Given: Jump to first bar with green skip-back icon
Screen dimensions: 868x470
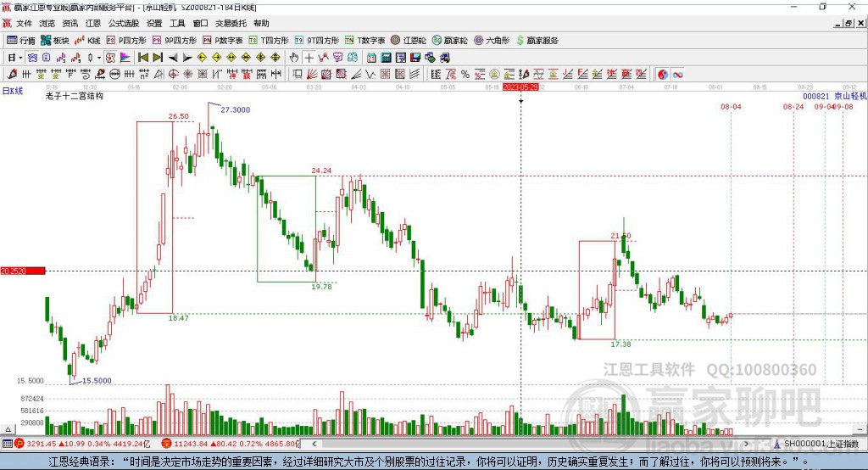Looking at the screenshot, I should (x=142, y=58).
